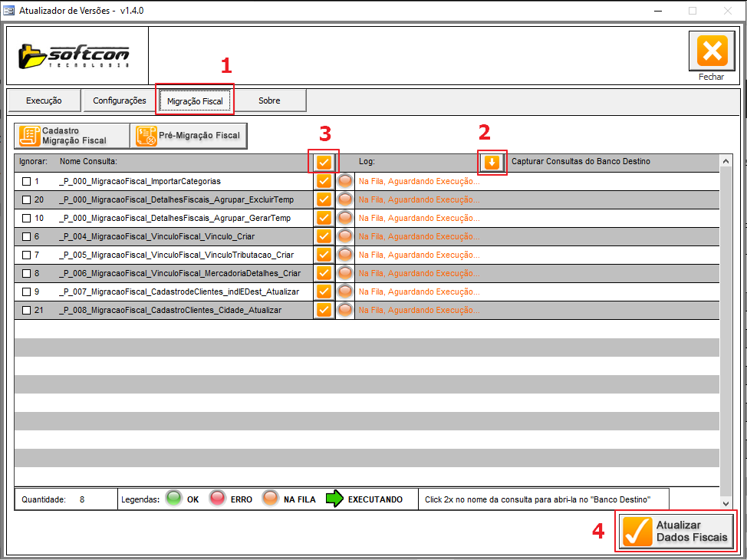Open Cadastro Migração Fiscal
The width and height of the screenshot is (747, 560).
coord(73,136)
